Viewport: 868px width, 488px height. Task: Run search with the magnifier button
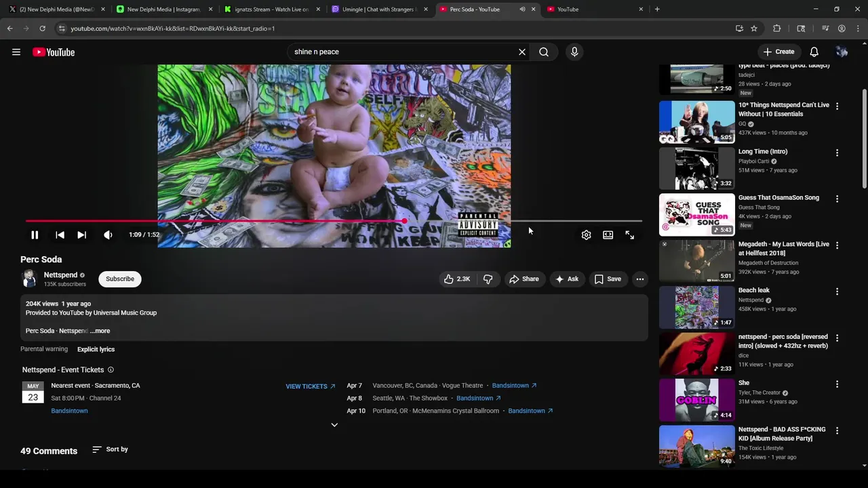coord(544,52)
